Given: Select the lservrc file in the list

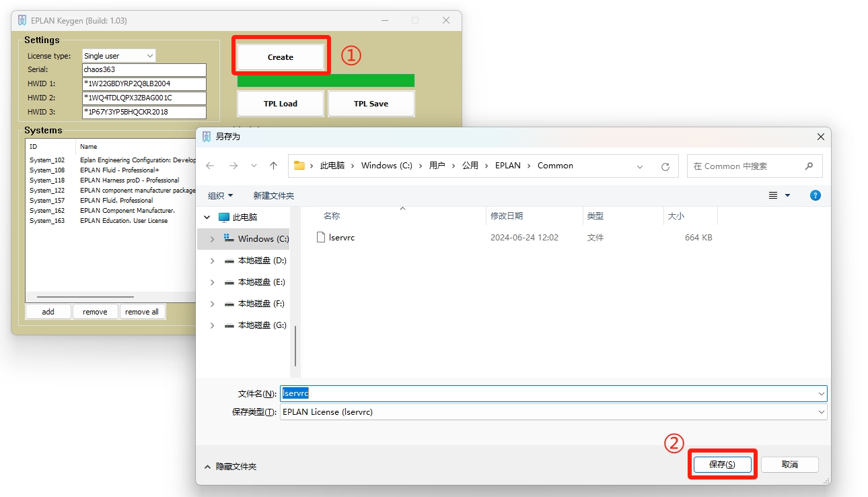Looking at the screenshot, I should click(341, 238).
